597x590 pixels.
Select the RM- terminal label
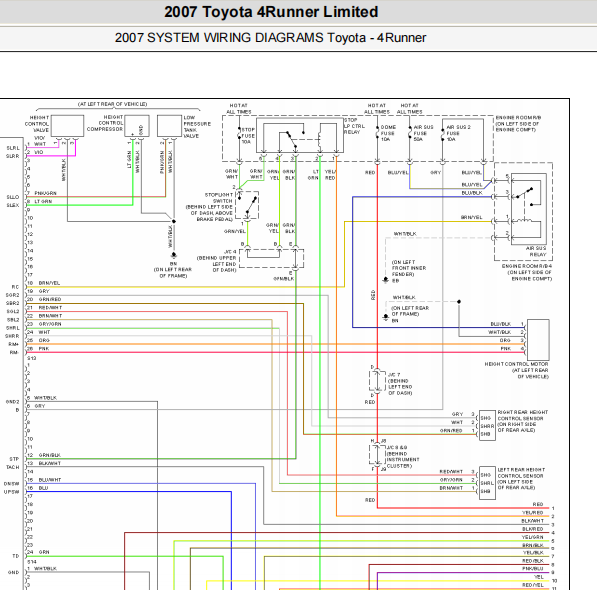14,352
